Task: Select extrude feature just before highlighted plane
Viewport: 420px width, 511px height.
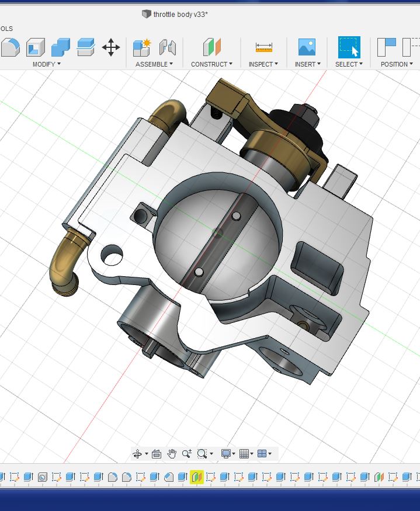Action: (183, 477)
